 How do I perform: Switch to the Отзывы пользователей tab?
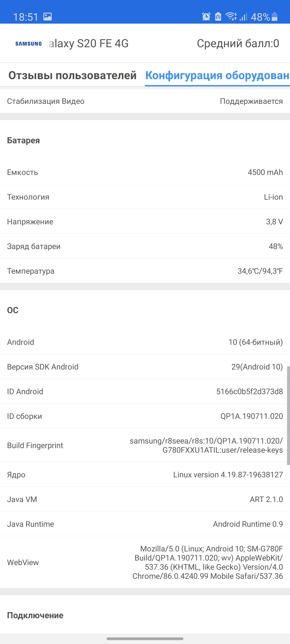click(72, 75)
